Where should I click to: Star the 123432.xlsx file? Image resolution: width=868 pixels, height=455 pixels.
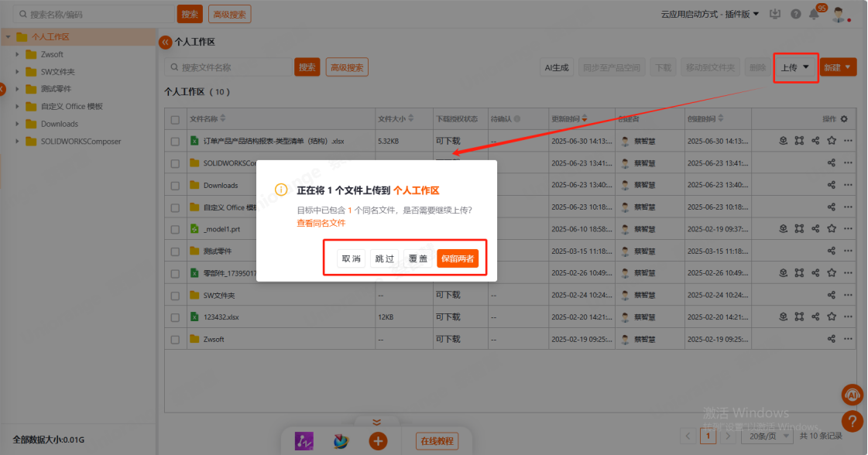[x=832, y=316]
